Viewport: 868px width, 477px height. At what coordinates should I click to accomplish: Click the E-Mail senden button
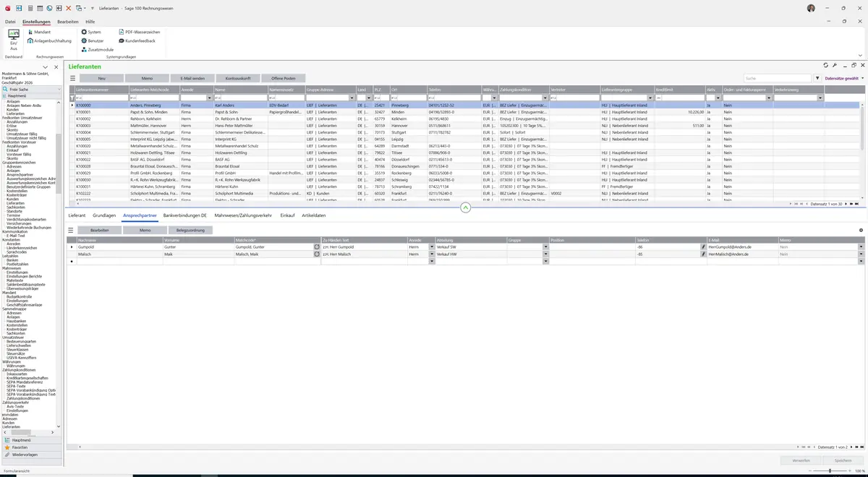(x=192, y=78)
